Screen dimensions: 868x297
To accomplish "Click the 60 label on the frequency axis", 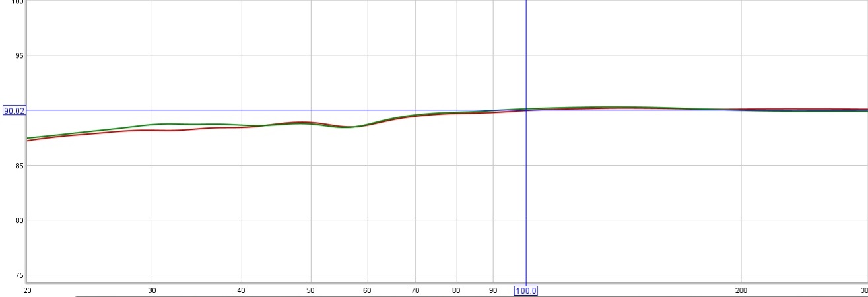I will click(x=367, y=290).
